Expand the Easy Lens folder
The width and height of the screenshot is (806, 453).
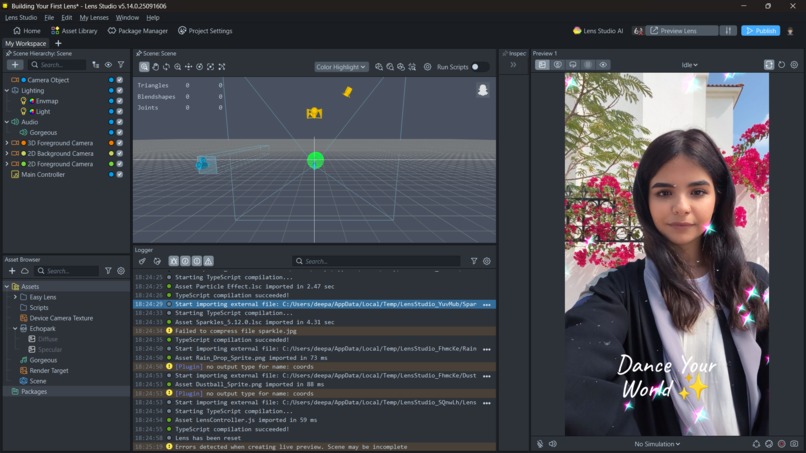click(x=15, y=297)
